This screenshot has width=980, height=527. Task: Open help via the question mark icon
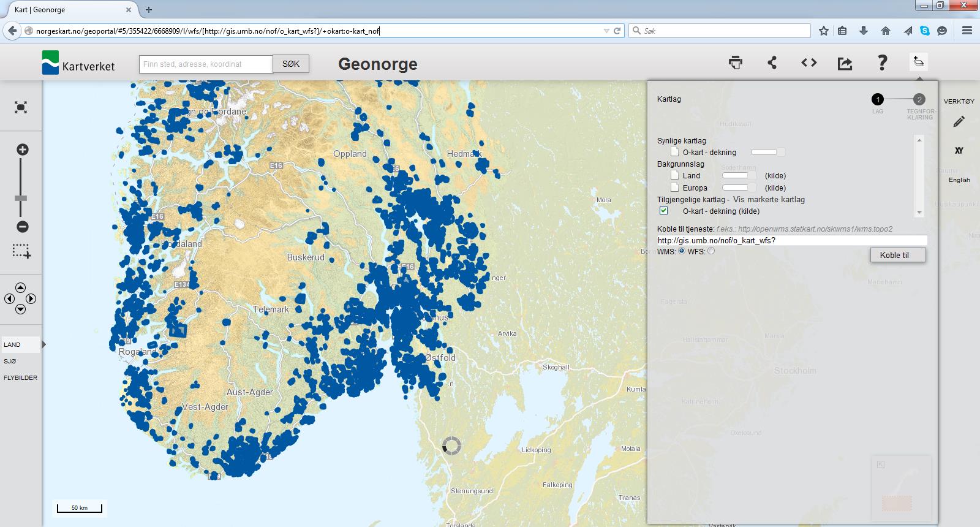coord(882,63)
